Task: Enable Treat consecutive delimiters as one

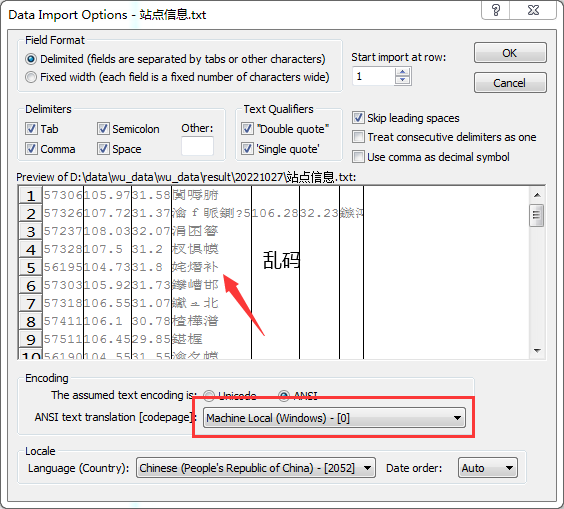Action: [358, 137]
